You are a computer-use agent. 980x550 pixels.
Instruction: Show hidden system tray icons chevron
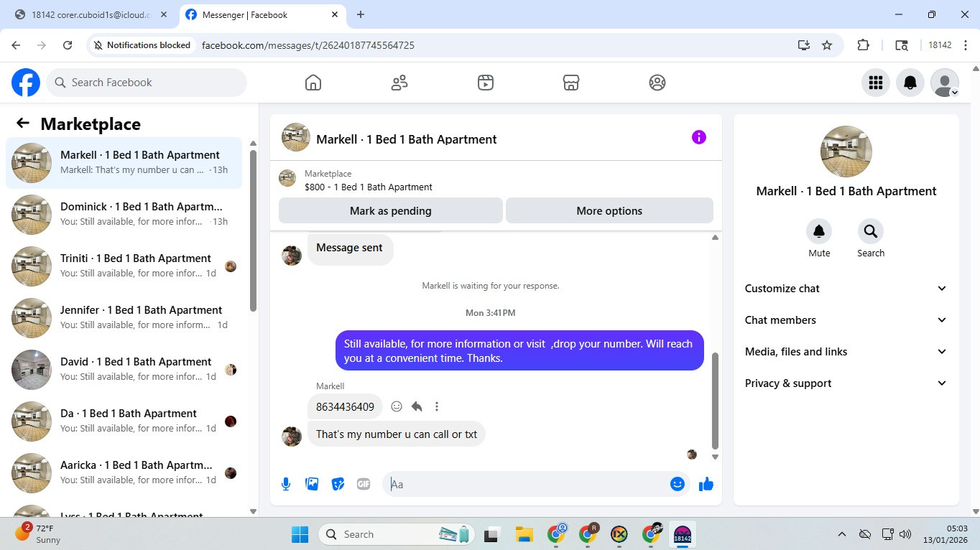[841, 534]
